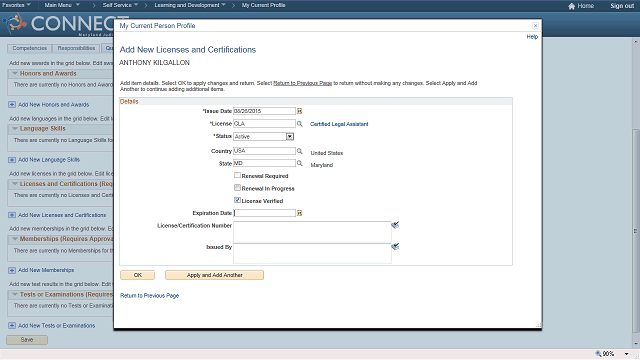Viewport: 640px width, 360px height.
Task: Uncheck the License Verified checkbox
Action: [237, 200]
